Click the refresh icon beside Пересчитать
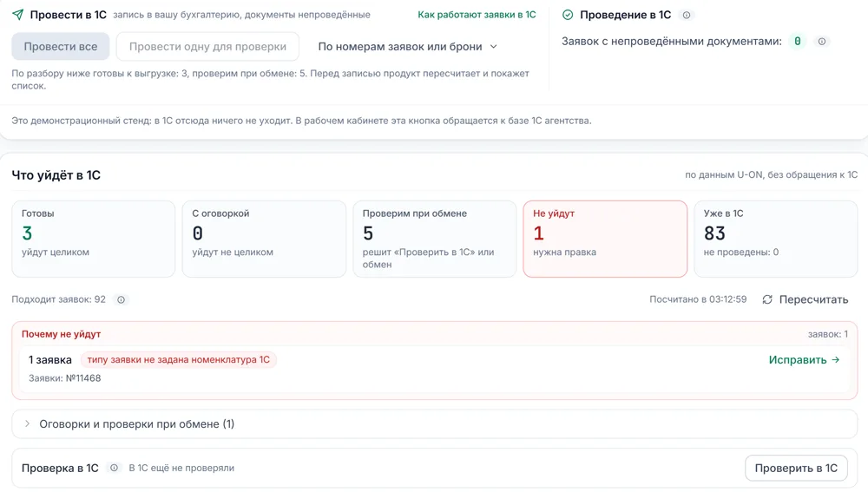Screen dimensions: 868x492 [767, 299]
